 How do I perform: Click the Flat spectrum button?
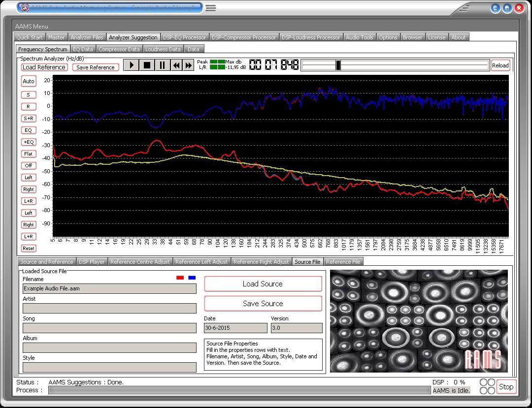tap(29, 154)
